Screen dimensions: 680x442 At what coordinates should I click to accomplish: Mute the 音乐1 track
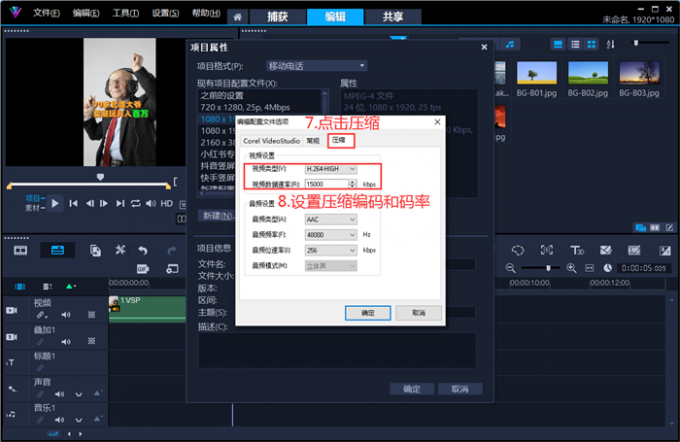(x=59, y=420)
